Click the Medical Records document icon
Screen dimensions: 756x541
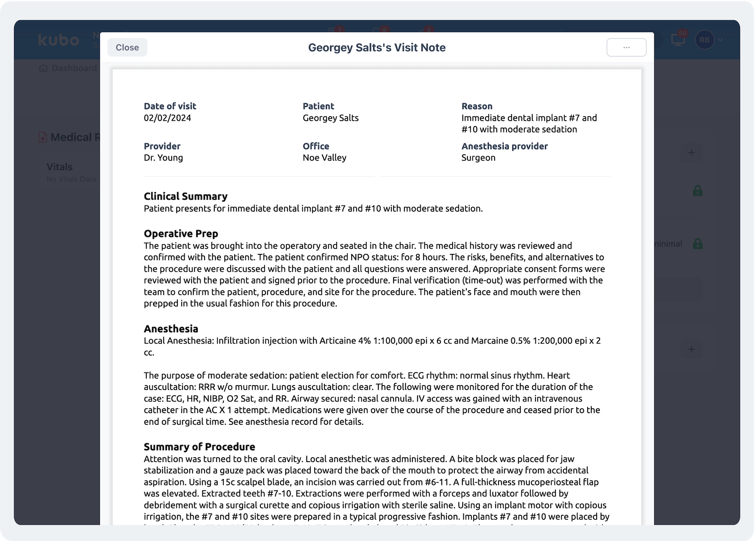[43, 137]
